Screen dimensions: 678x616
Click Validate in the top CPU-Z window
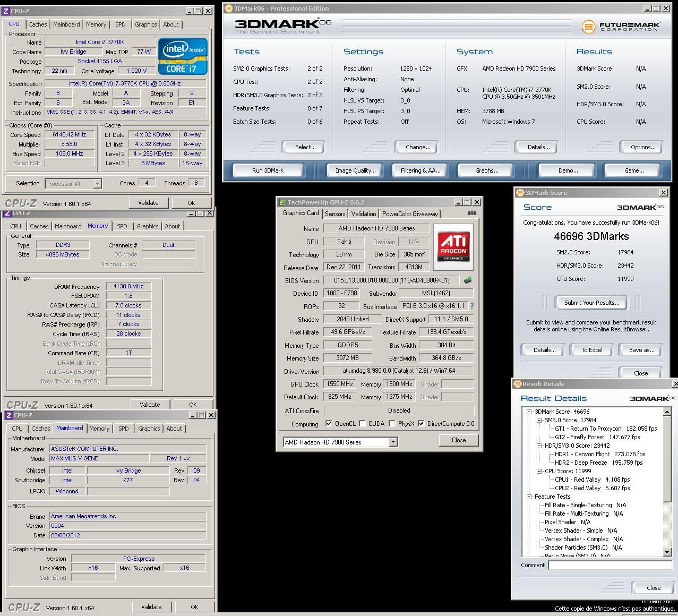(x=148, y=203)
